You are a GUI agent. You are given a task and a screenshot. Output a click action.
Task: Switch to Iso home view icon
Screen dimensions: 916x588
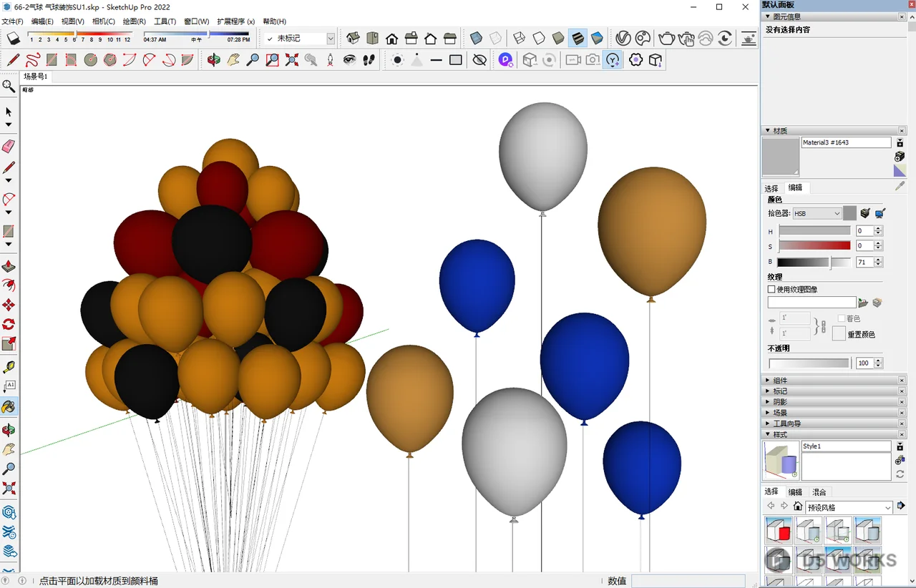click(x=354, y=38)
